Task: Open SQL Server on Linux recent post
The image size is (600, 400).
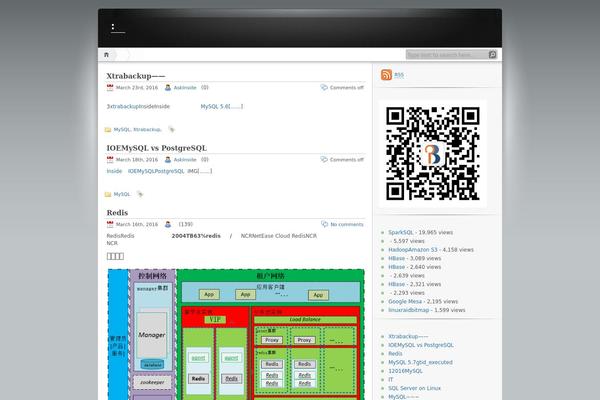Action: click(x=414, y=388)
